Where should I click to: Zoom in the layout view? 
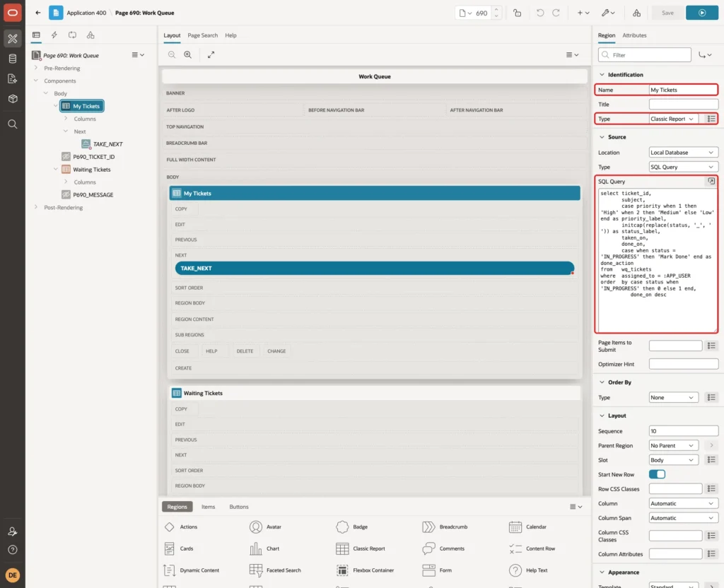tap(188, 54)
